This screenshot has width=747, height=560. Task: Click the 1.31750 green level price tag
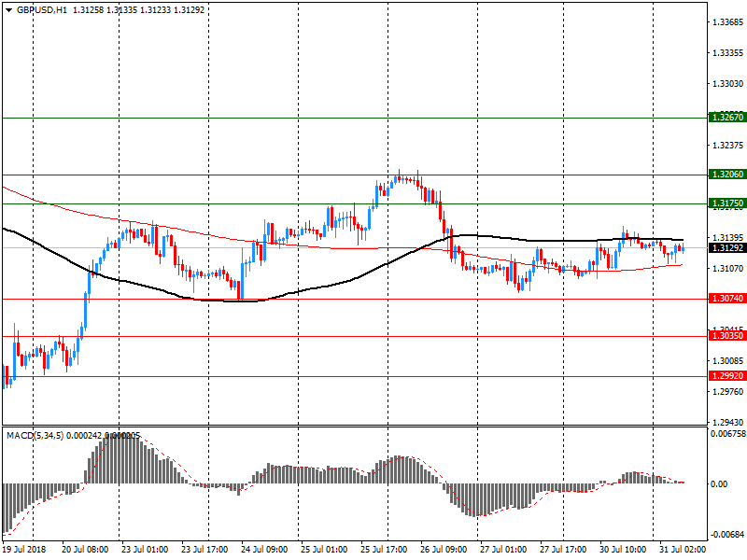pyautogui.click(x=726, y=203)
